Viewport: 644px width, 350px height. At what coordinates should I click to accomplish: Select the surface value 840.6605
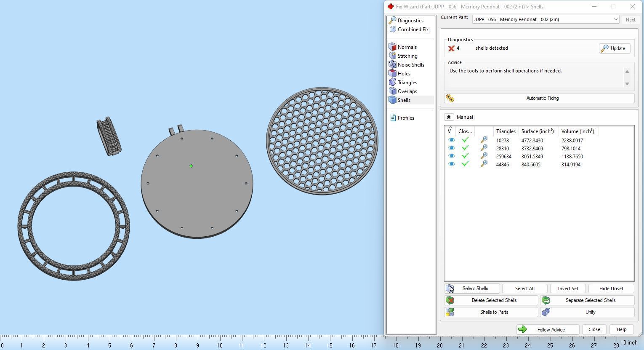[x=530, y=165]
